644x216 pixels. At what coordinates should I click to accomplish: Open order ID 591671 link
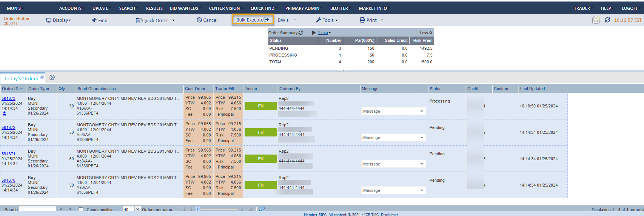[x=8, y=154]
